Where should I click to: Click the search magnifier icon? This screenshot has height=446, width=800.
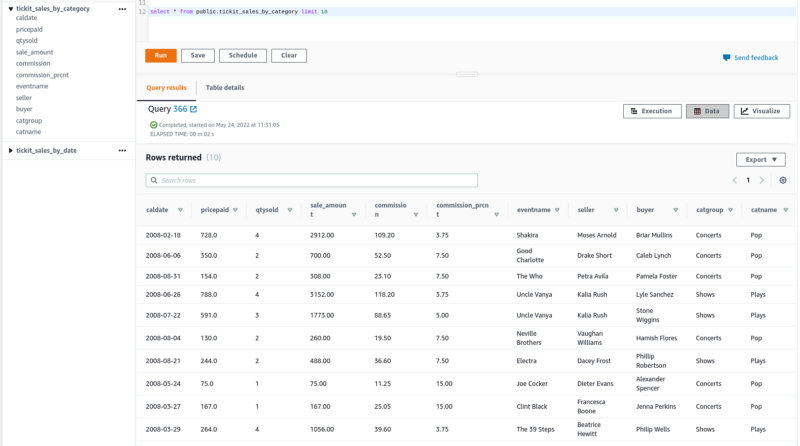click(x=154, y=180)
